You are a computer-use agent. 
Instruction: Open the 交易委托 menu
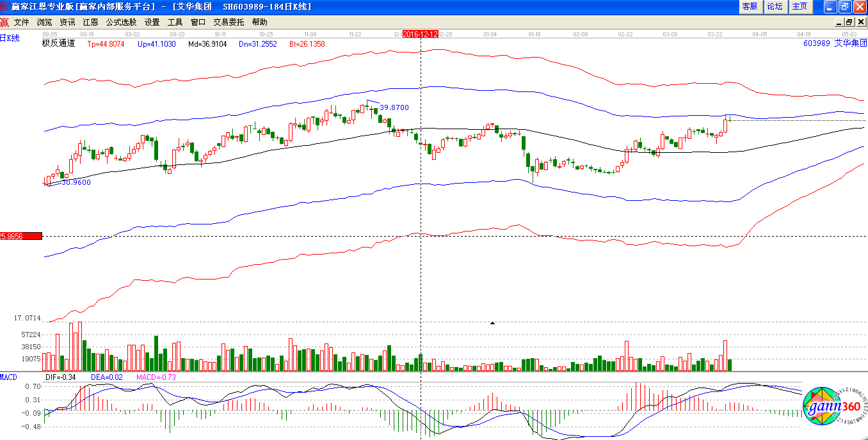229,22
